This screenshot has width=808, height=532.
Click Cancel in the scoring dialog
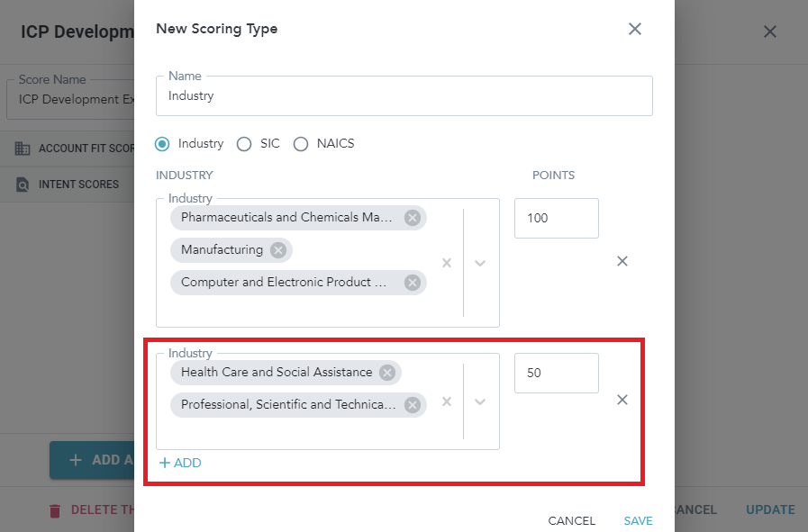pyautogui.click(x=571, y=520)
